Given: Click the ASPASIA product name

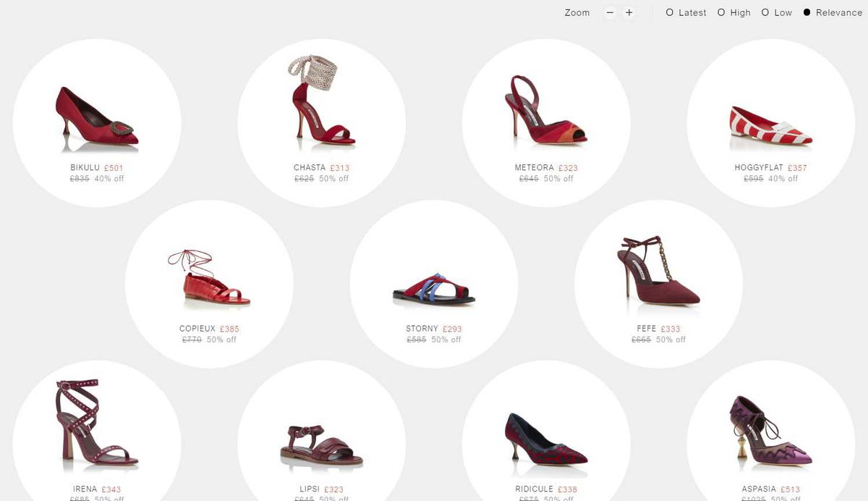Looking at the screenshot, I should coord(759,489).
